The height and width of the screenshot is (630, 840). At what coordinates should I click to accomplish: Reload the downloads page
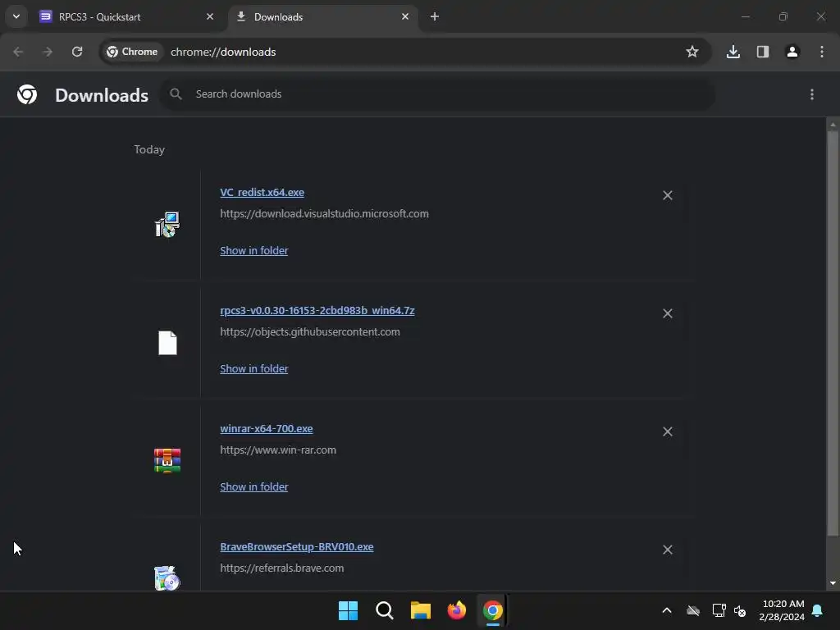tap(77, 52)
